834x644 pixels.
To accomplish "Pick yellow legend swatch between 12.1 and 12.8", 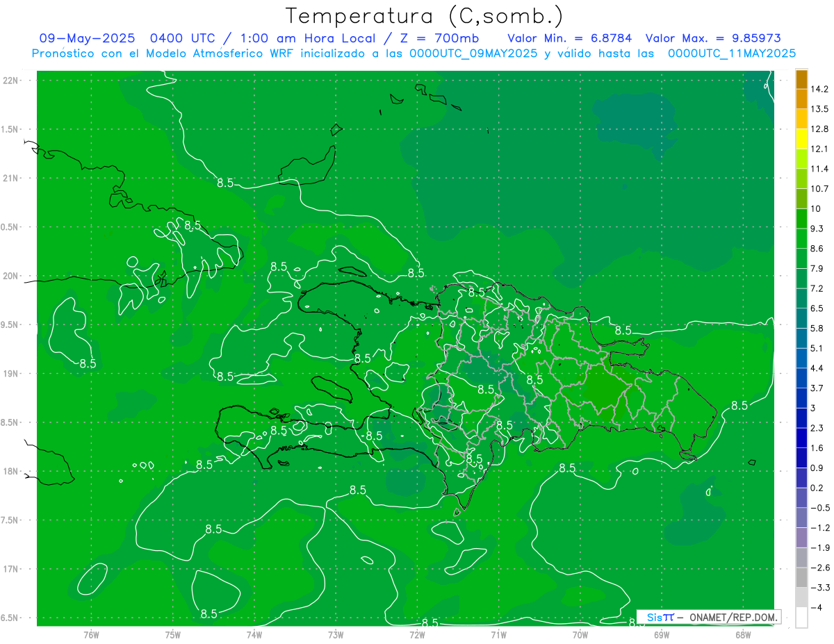I will click(x=801, y=139).
